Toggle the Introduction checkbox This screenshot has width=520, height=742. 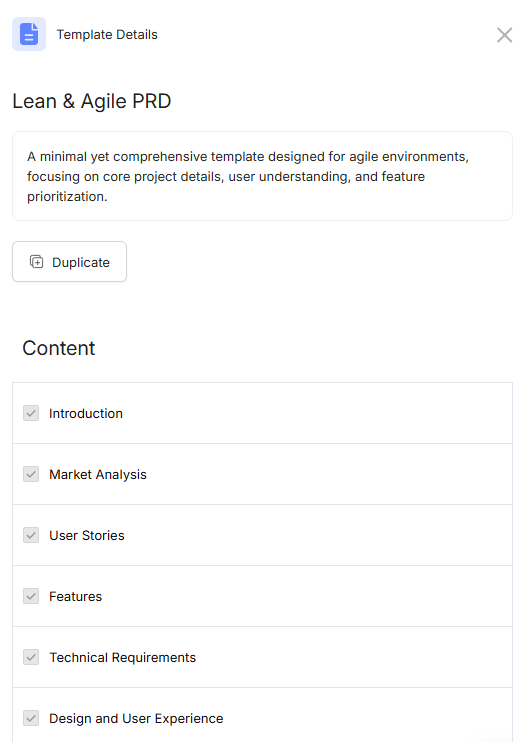31,413
